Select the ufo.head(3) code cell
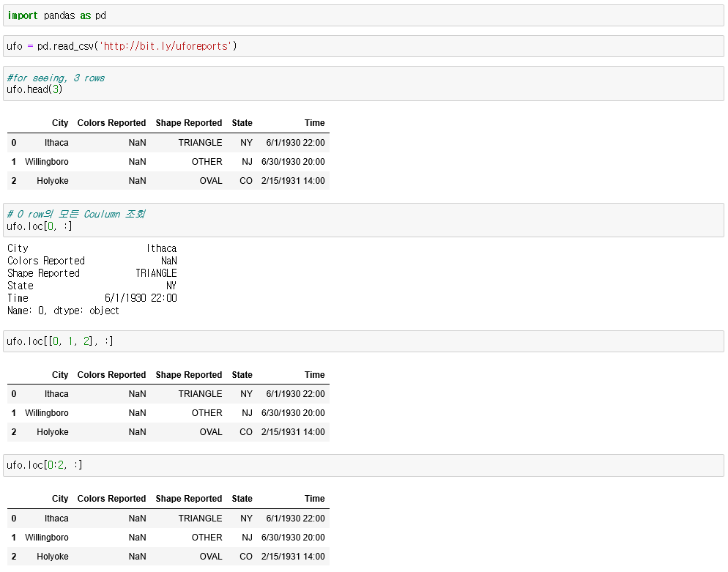Image resolution: width=728 pixels, height=572 pixels. point(363,83)
